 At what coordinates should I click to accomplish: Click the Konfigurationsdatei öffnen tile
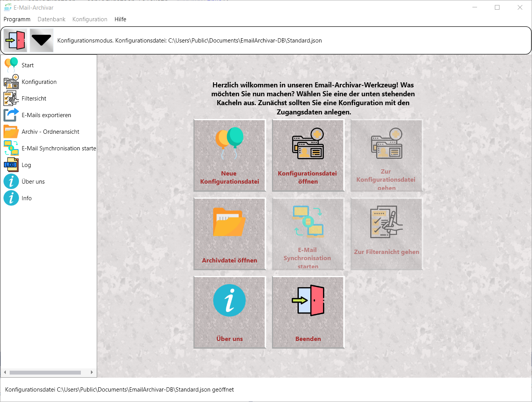click(x=308, y=155)
